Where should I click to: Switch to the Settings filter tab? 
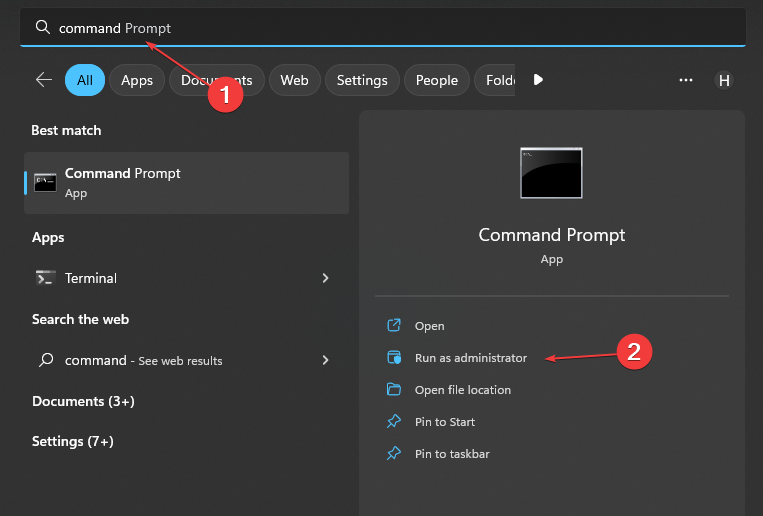[361, 80]
